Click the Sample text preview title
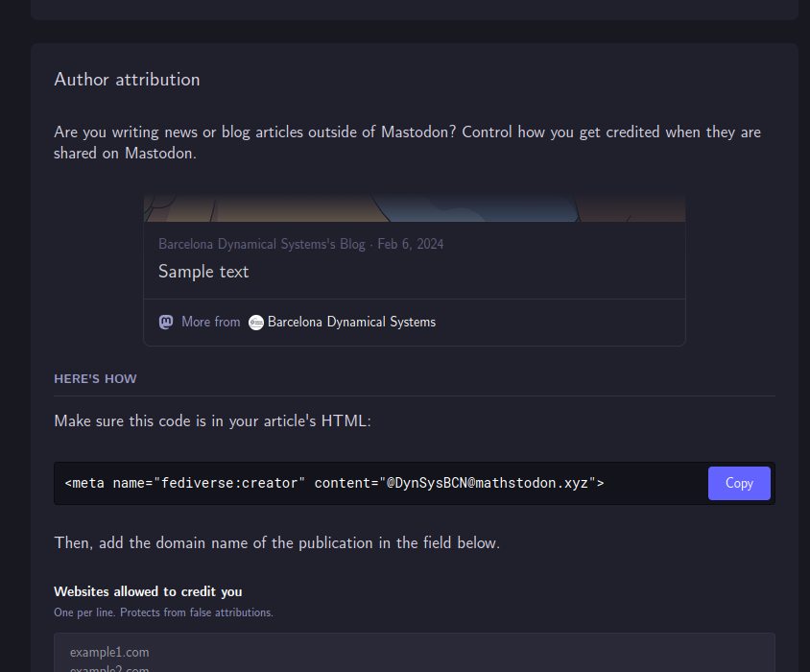 pyautogui.click(x=203, y=272)
